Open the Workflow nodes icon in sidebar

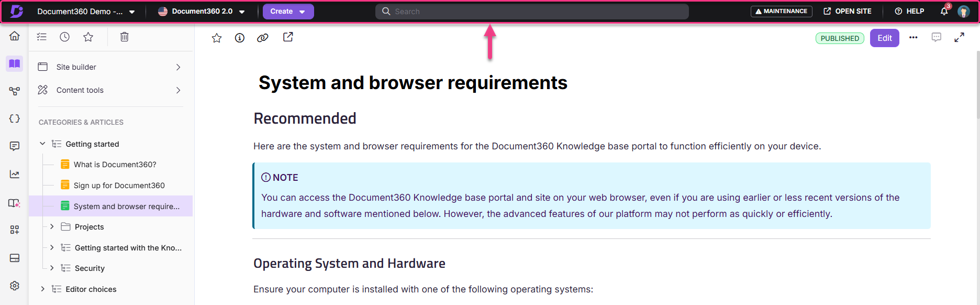(15, 91)
